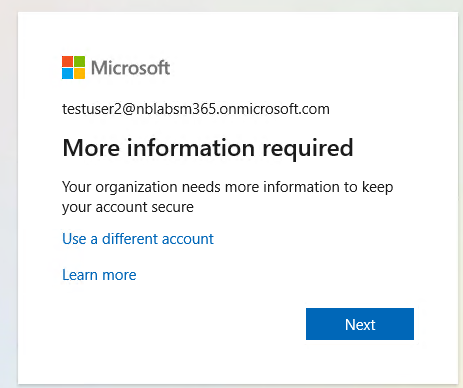Select the testuser2@nblabsm365.onmicrosoft.com email text
This screenshot has width=463, height=388.
(x=196, y=109)
